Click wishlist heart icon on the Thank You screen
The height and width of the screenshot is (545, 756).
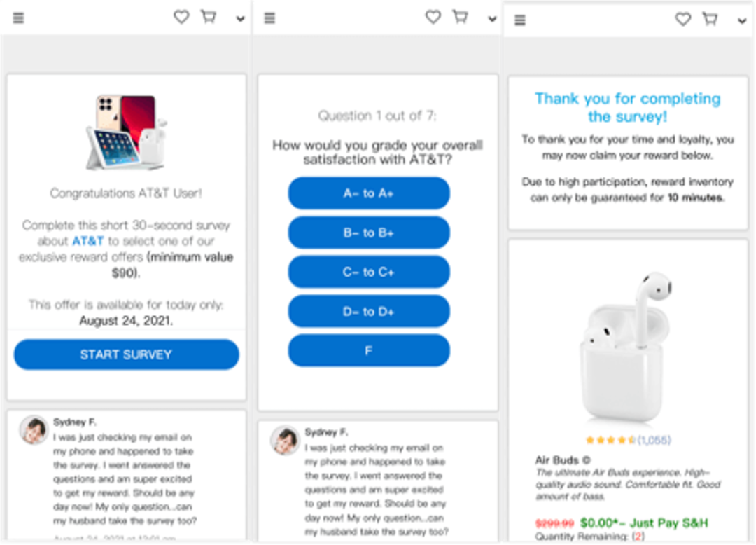coord(683,20)
